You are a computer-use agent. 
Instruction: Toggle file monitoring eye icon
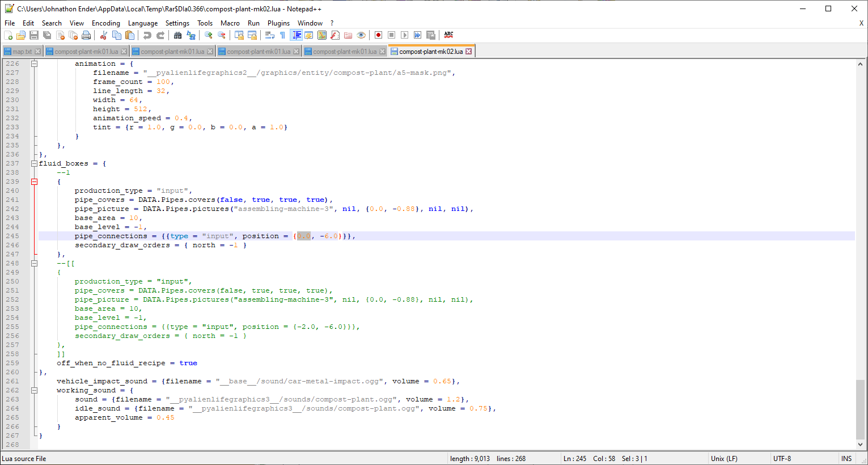click(x=361, y=35)
